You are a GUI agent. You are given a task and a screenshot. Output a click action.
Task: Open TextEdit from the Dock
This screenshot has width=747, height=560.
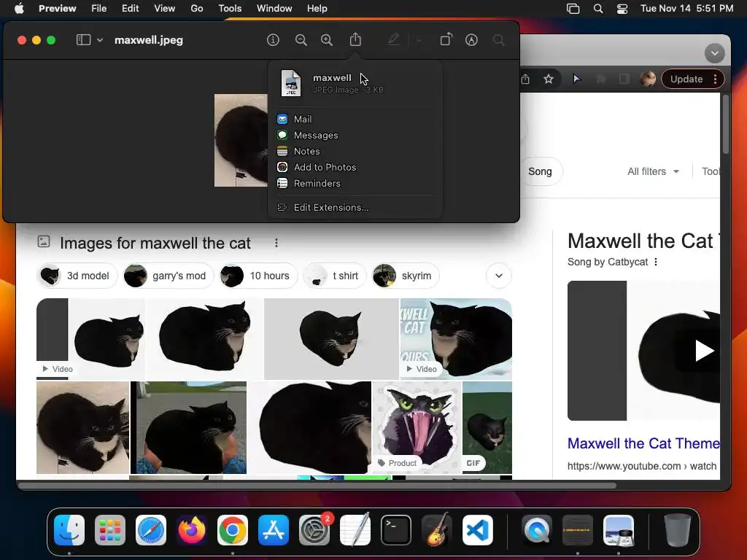(355, 530)
